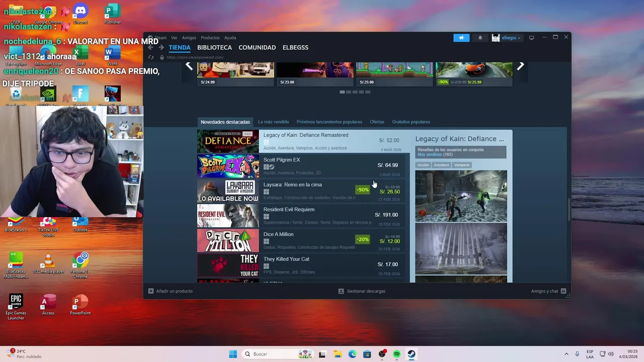Show next carousel items with right arrow

pyautogui.click(x=521, y=66)
